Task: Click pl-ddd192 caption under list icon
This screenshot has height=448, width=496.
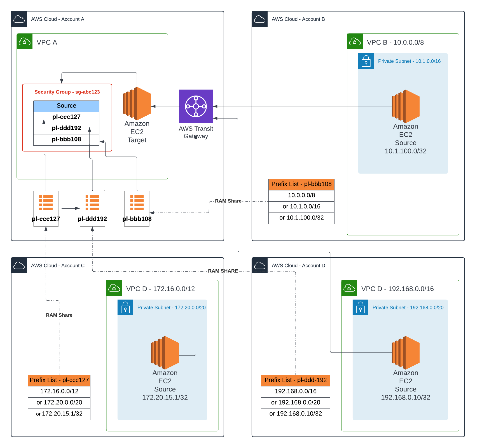Action: [x=92, y=219]
